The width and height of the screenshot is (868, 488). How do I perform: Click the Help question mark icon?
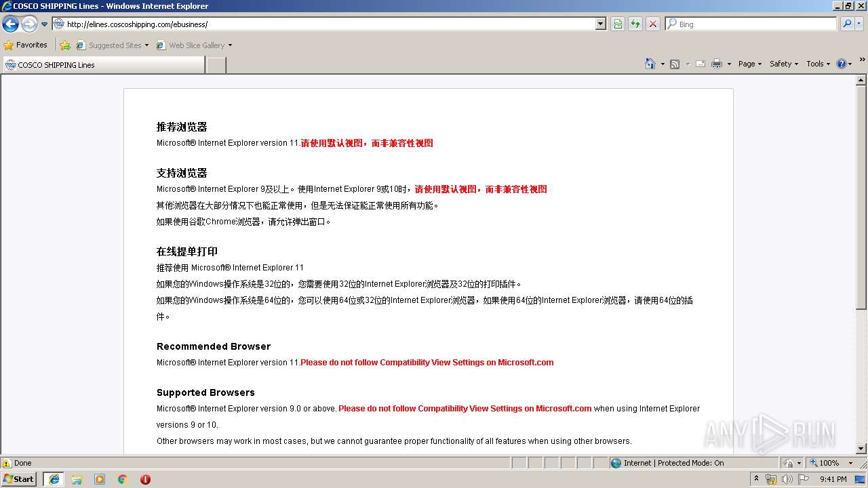(842, 64)
